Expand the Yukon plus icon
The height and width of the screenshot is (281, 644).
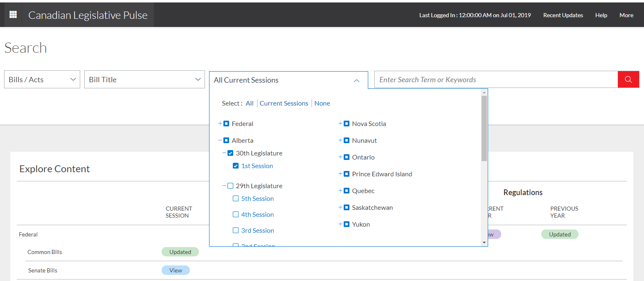(x=340, y=224)
